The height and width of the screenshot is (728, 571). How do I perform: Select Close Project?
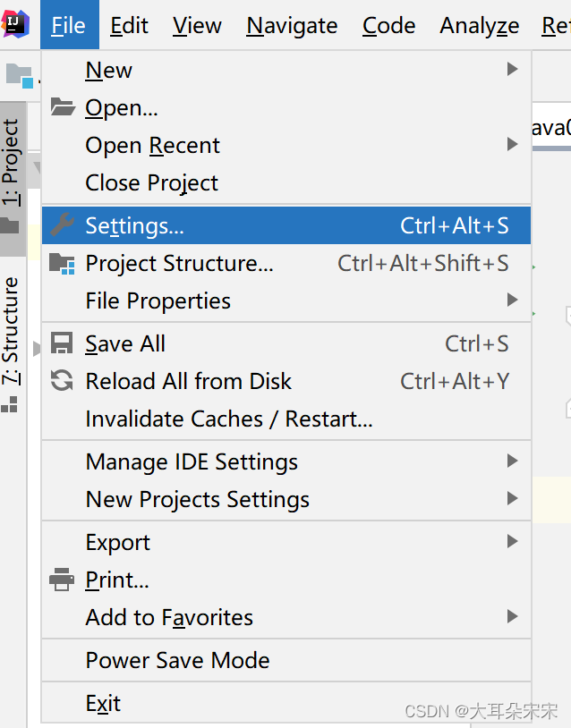pos(151,182)
